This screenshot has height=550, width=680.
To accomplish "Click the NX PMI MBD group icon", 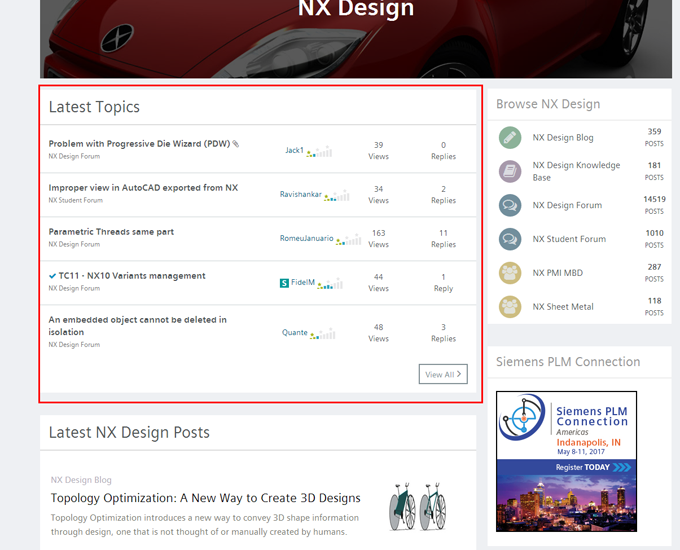I will [510, 272].
